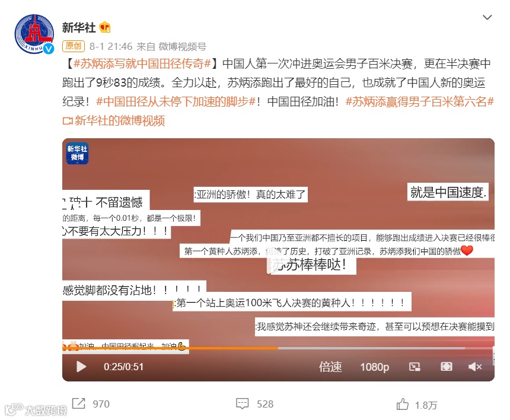Open hashtag #苏炳添写就中国田径传奇#
The height and width of the screenshot is (420, 510).
[142, 63]
